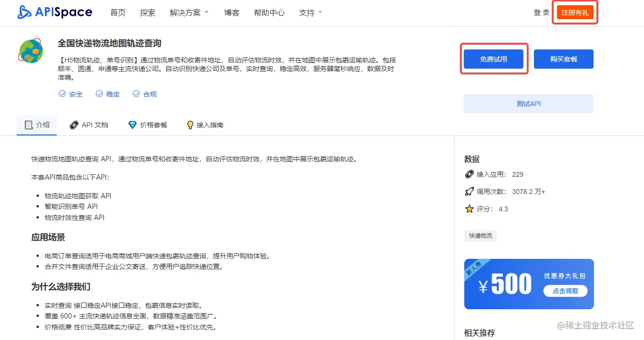The height and width of the screenshot is (340, 644).
Task: Click the 智能识别单号 API list item
Action: [x=71, y=206]
